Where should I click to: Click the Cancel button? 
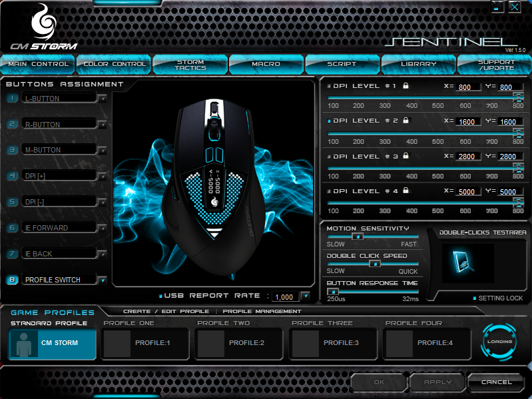(496, 382)
